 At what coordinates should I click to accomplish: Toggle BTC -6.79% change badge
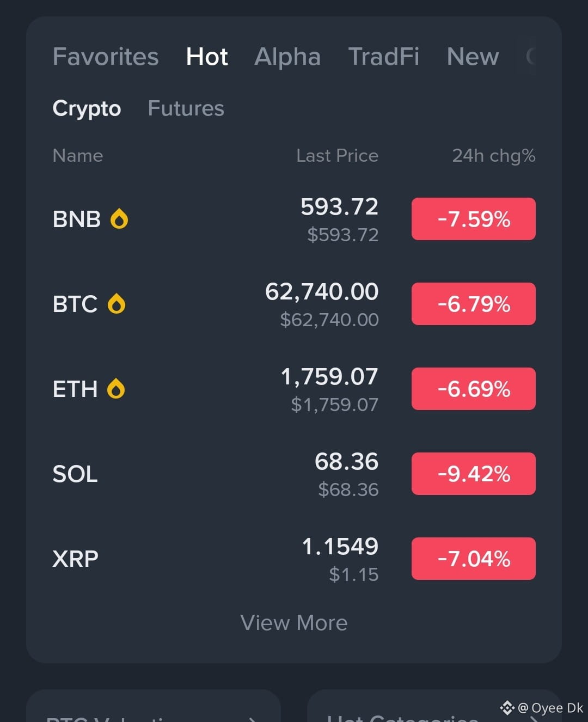point(474,304)
